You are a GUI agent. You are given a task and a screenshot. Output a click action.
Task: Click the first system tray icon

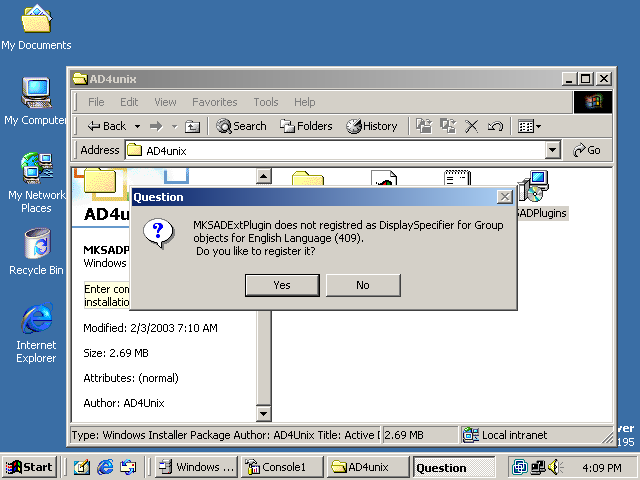click(x=520, y=467)
